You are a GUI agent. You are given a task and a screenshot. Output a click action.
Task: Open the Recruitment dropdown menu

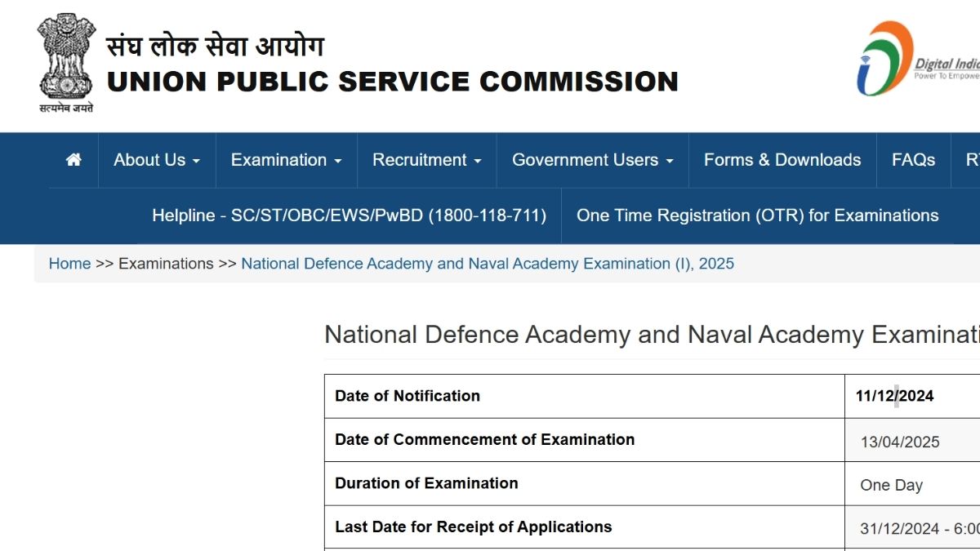pos(427,160)
